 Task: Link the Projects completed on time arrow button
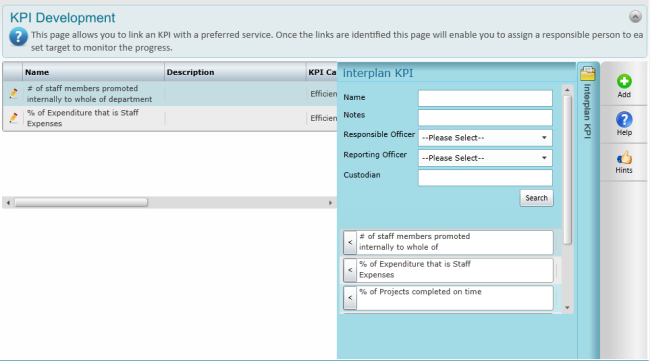pyautogui.click(x=350, y=298)
